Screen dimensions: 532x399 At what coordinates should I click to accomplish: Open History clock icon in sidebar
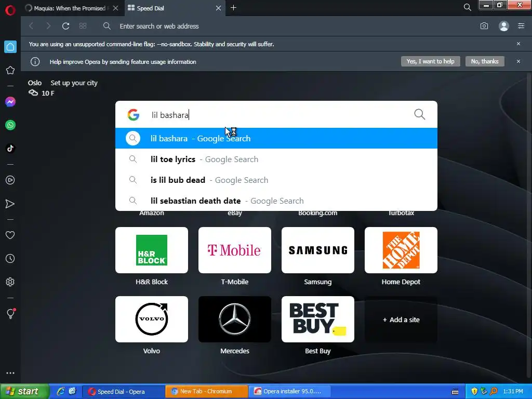pos(10,259)
